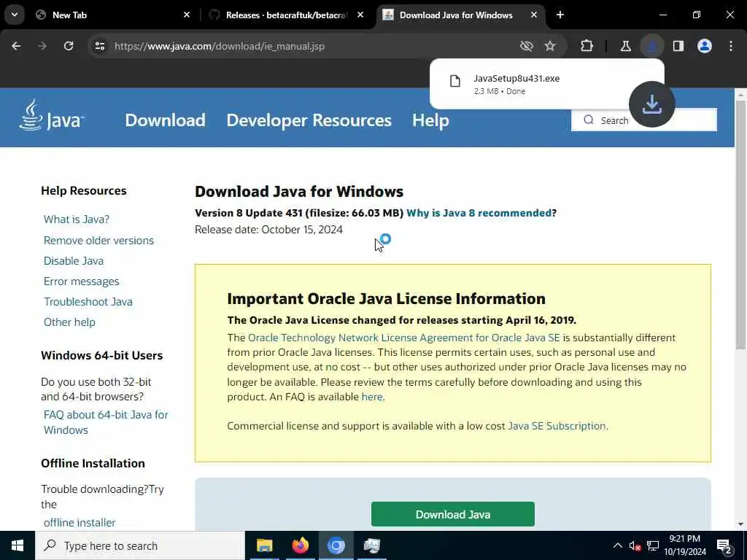Switch to the Releases betacraftuk tab
This screenshot has height=560, width=747.
[x=287, y=15]
